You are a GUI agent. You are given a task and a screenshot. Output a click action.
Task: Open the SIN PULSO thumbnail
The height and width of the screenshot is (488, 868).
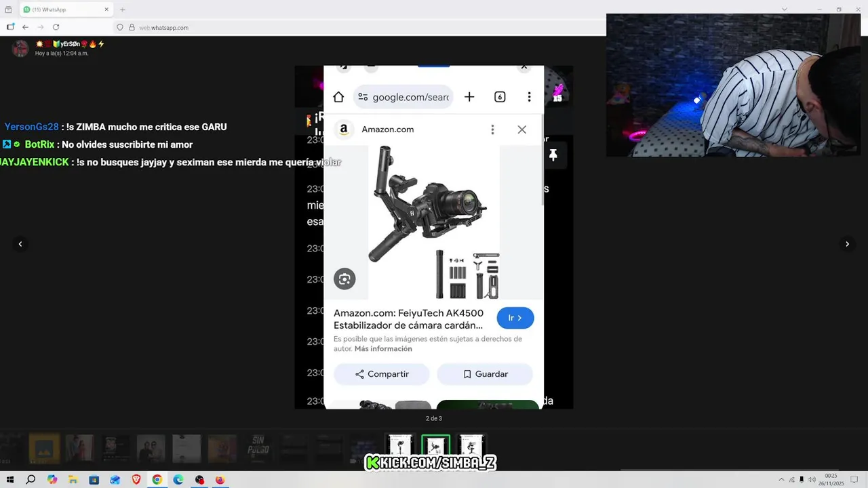point(258,448)
